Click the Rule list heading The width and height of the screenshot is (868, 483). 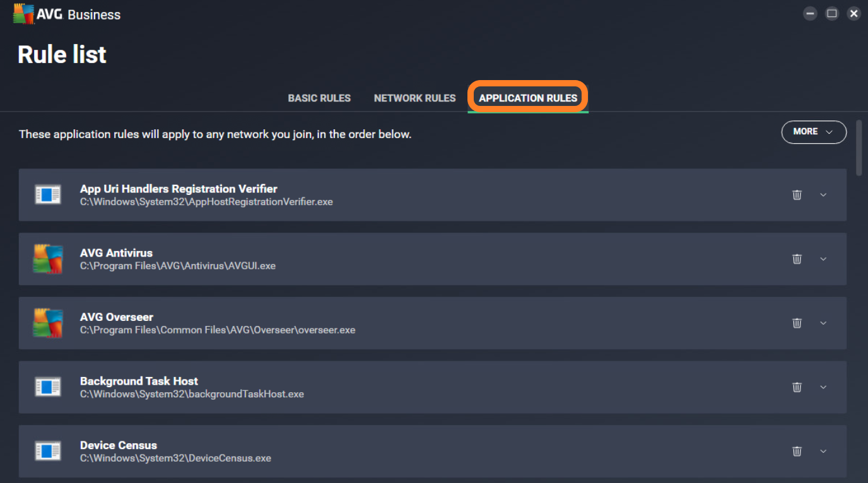point(62,55)
